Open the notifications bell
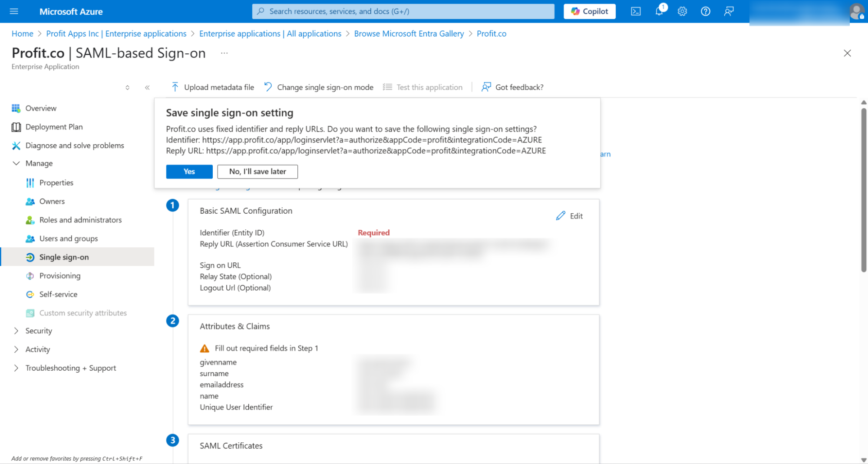 click(659, 11)
